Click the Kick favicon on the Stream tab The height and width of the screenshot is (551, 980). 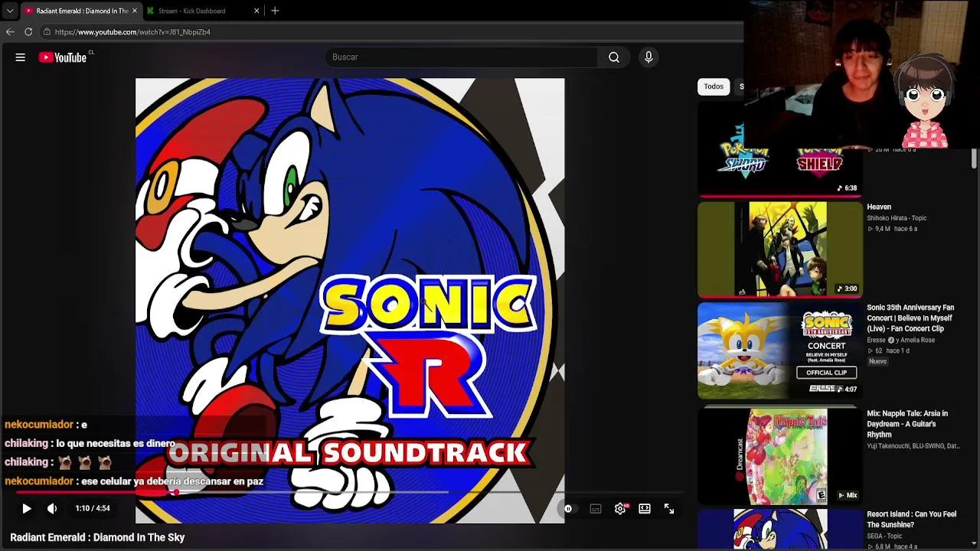tap(151, 11)
